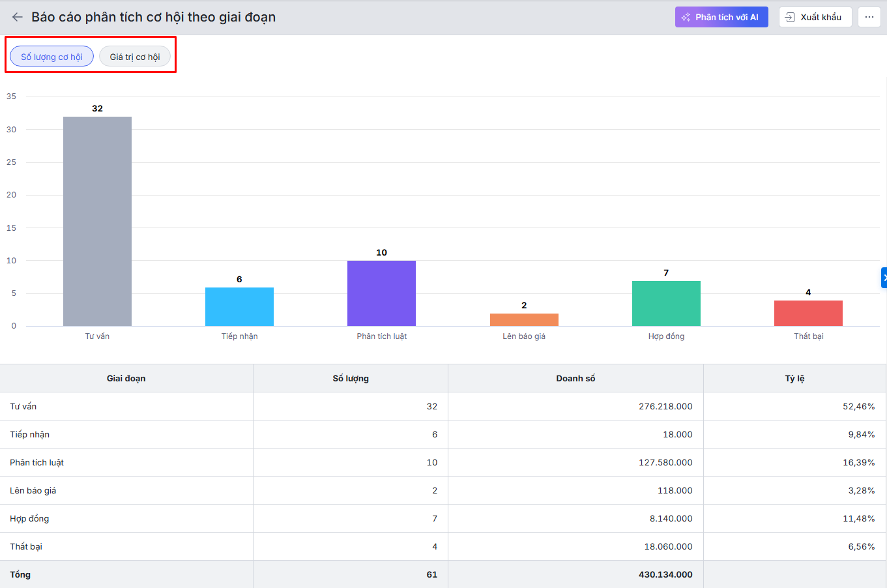887x588 pixels.
Task: Select the Số lượng cơ hội tab
Action: click(x=51, y=57)
